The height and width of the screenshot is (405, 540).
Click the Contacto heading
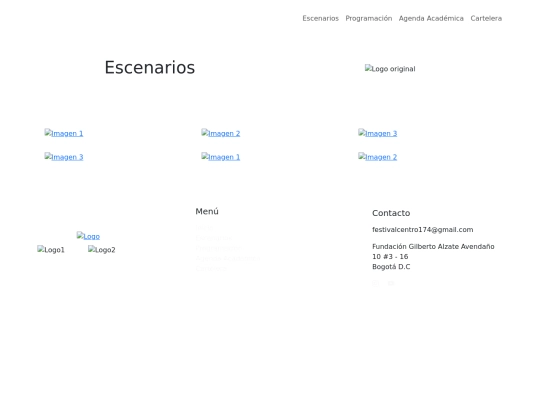point(391,213)
